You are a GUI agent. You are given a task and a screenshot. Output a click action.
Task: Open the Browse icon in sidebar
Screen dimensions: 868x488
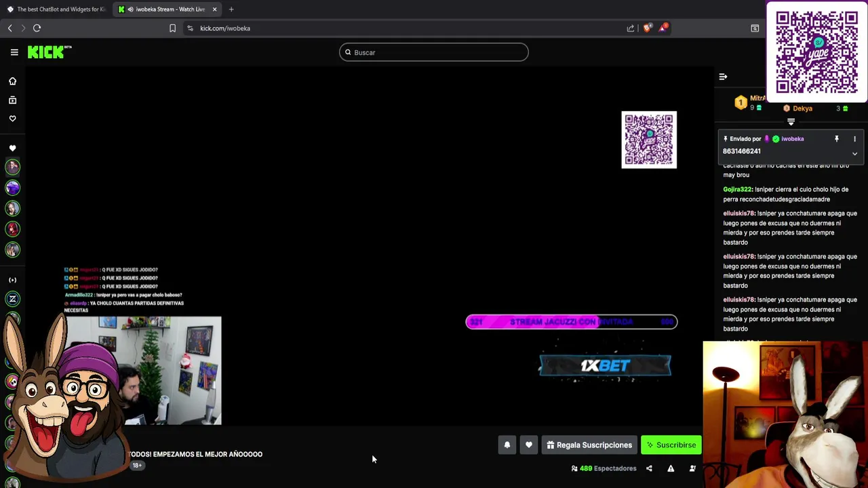(12, 100)
